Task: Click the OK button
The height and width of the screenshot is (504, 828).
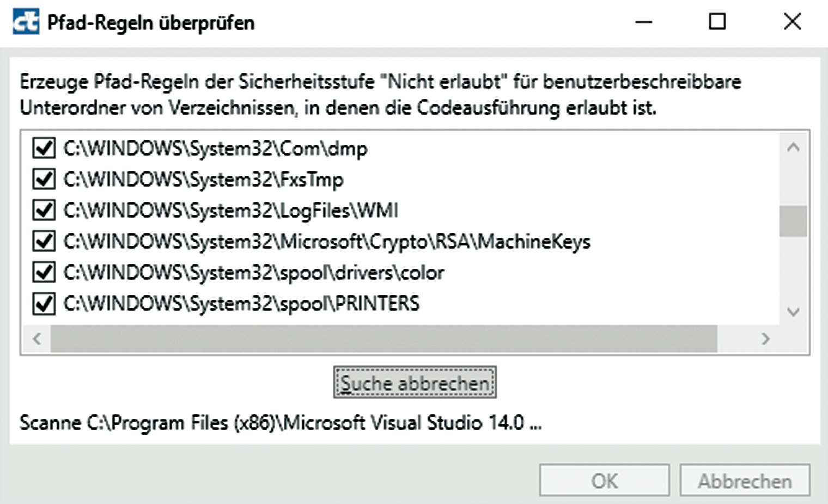Action: (604, 481)
